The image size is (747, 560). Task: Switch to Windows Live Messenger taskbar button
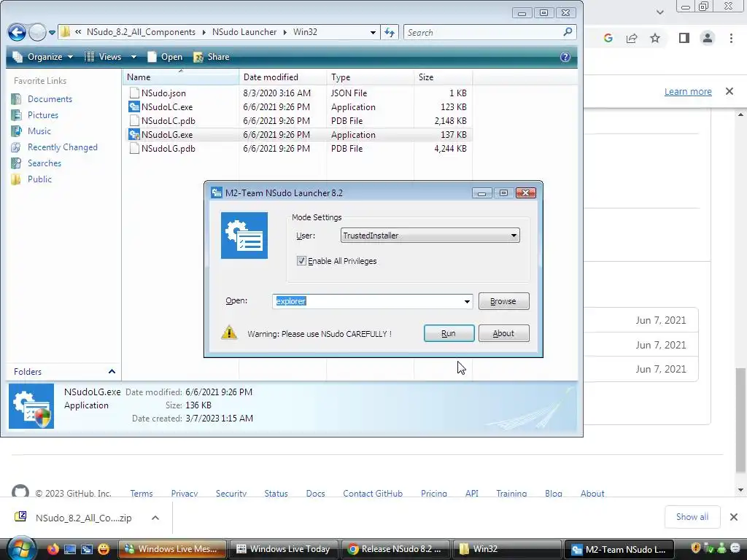coord(172,549)
